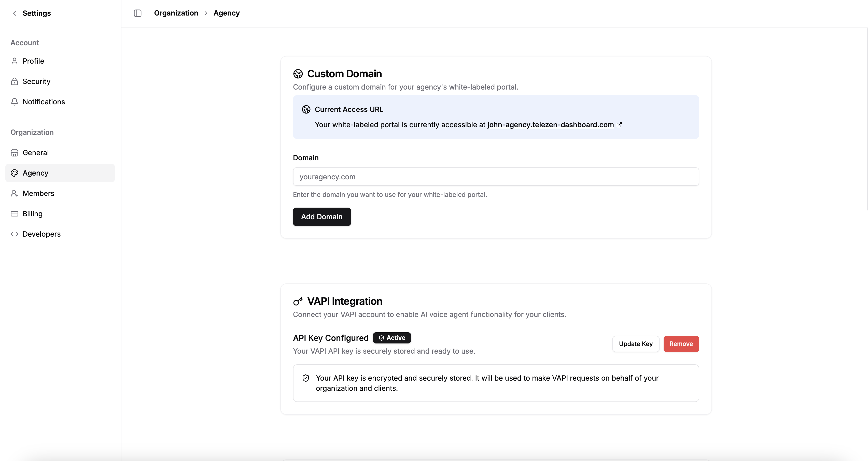Click 'Configure a custom domain' description text
This screenshot has height=461, width=868.
click(x=405, y=87)
